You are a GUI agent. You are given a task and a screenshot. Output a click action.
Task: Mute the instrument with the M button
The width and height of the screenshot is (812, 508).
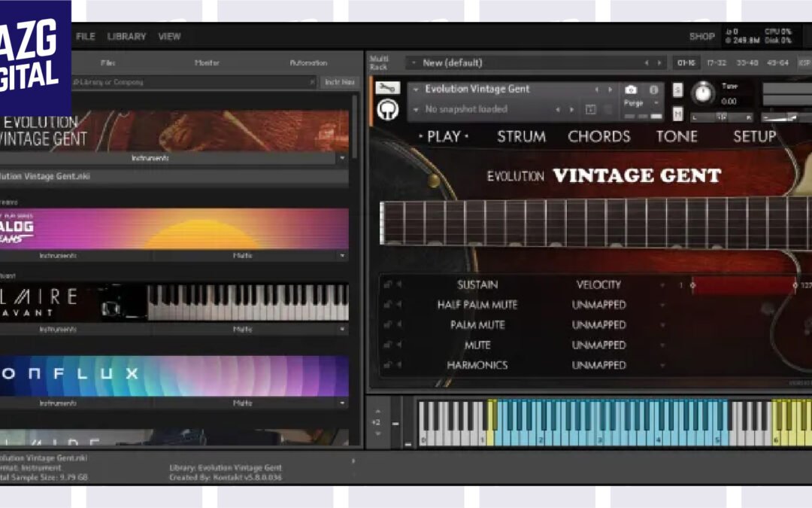tap(677, 113)
